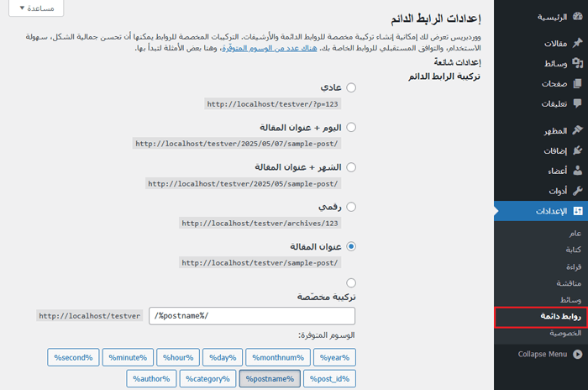Click the 2025/05/sample-post example URL

[243, 183]
